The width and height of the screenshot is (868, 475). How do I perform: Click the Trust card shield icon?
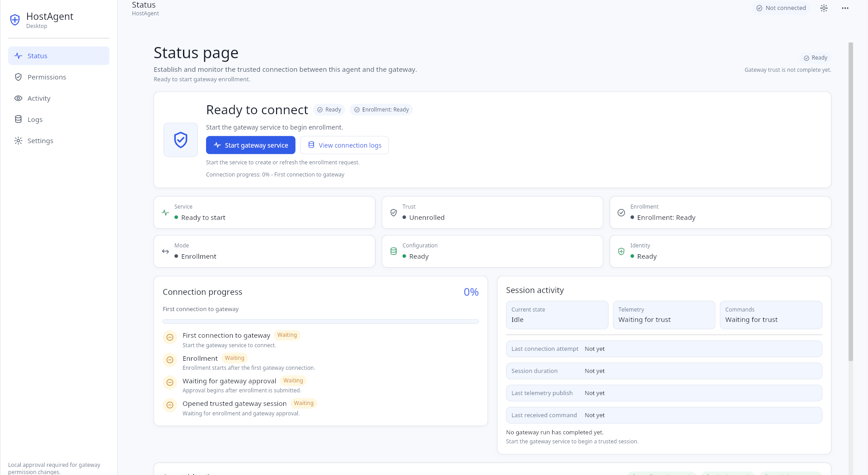pos(394,213)
